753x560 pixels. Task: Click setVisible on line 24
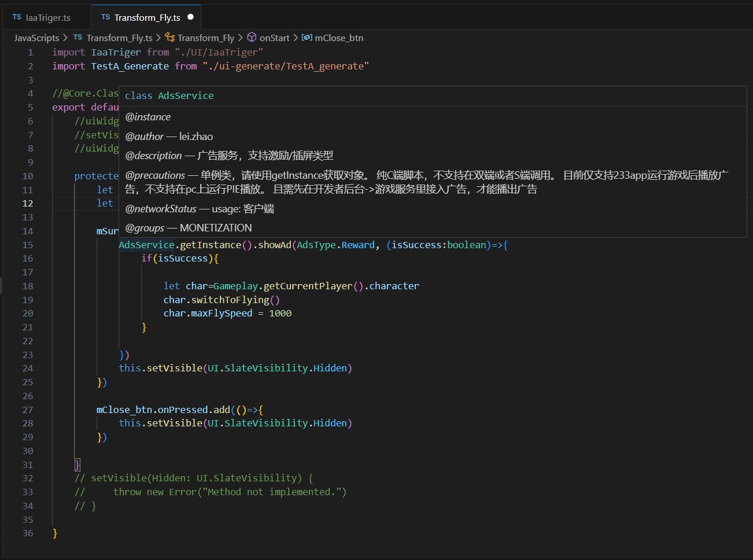175,368
